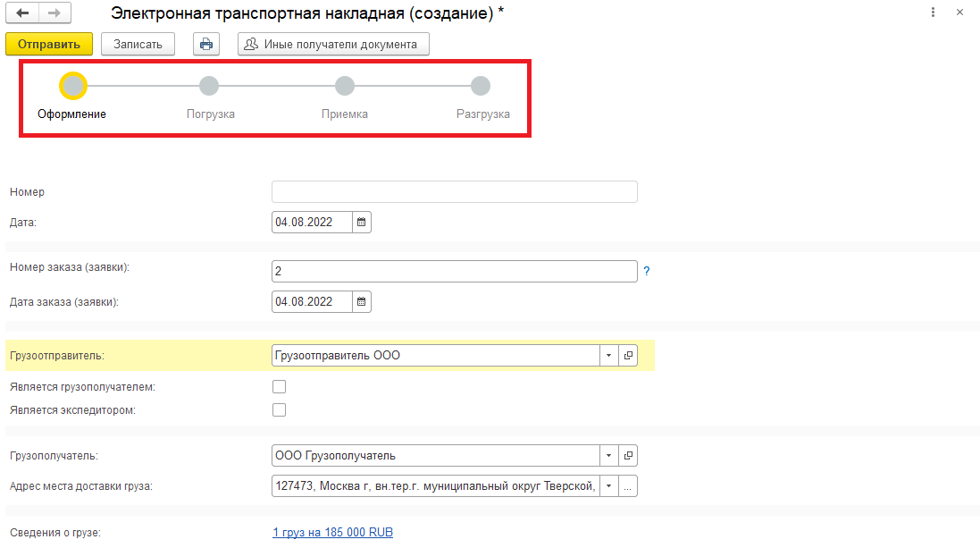Open Грузоотправитель record with open-form icon
Viewport: 980px width, 548px height.
pos(628,356)
